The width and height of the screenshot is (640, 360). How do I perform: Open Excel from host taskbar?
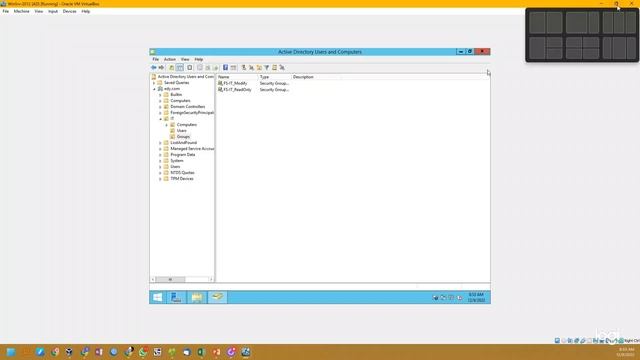click(201, 352)
